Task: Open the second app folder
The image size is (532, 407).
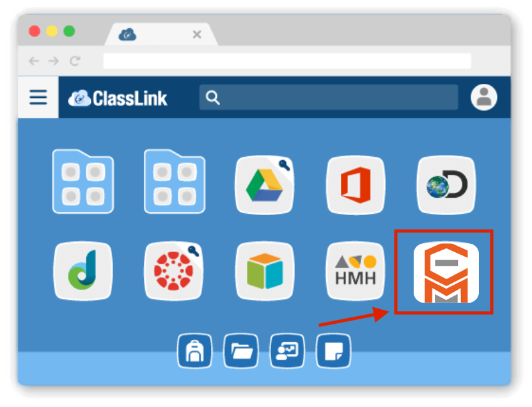Action: 175,182
